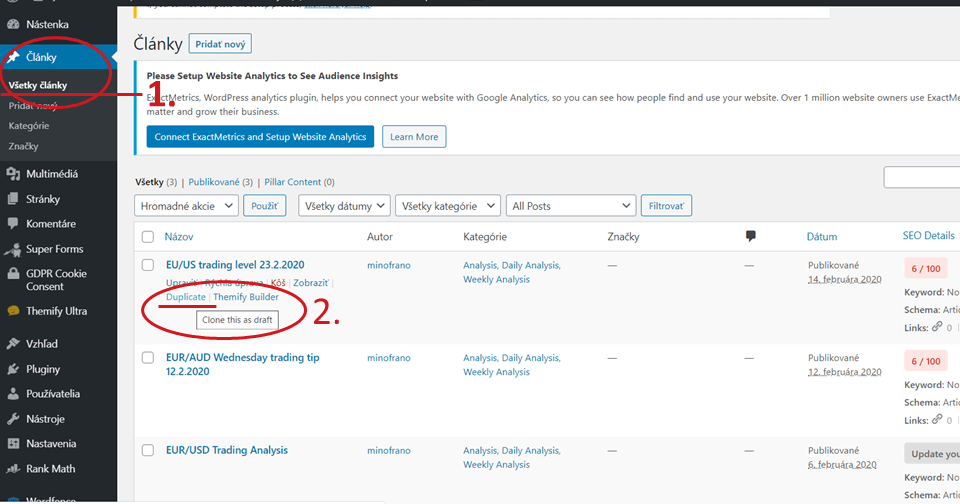Open Nástroje wrench icon in sidebar
This screenshot has height=504, width=960.
coord(13,418)
